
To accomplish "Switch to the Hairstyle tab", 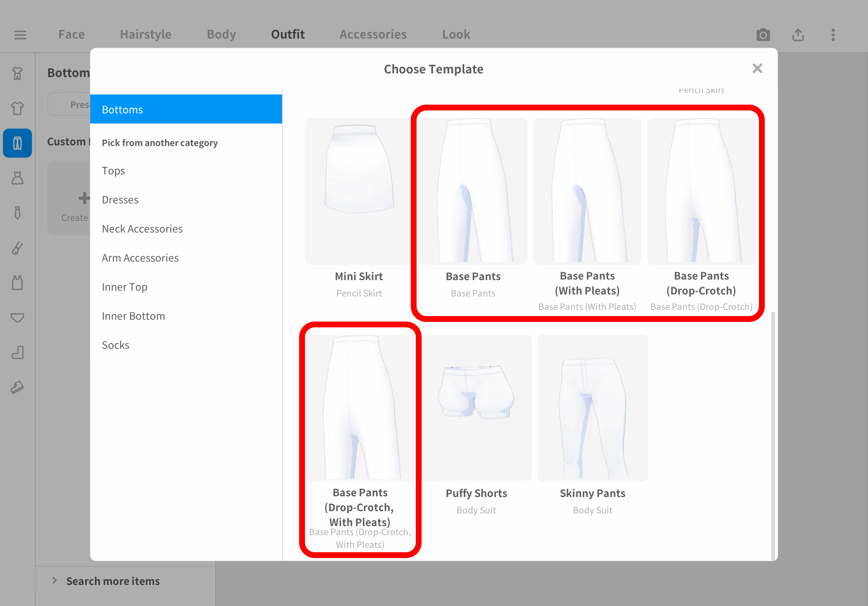I will [145, 35].
